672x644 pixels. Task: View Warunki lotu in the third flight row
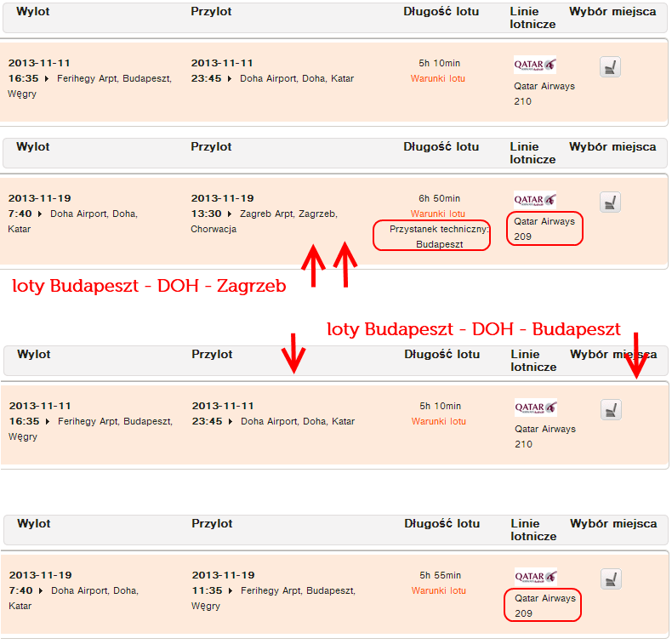[x=438, y=421]
